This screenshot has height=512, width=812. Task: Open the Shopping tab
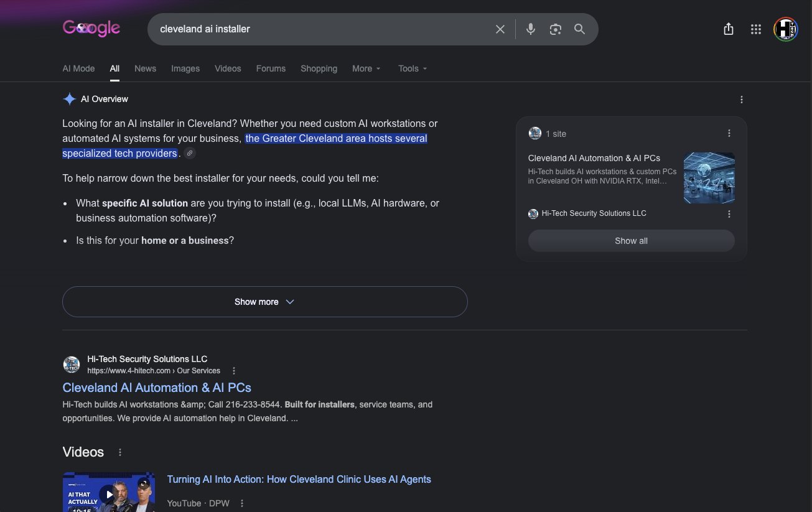coord(319,68)
